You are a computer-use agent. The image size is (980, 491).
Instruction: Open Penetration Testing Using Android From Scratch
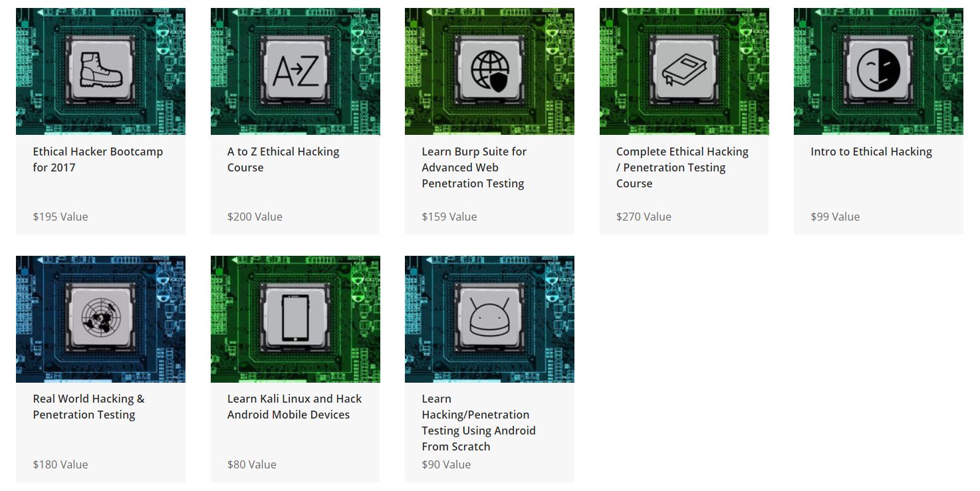[478, 423]
